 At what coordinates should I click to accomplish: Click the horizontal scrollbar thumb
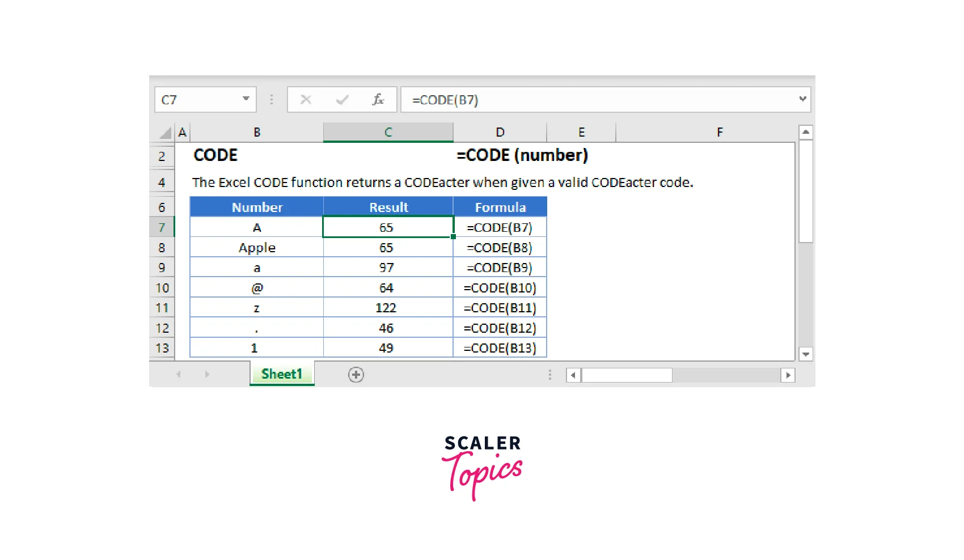(x=627, y=375)
